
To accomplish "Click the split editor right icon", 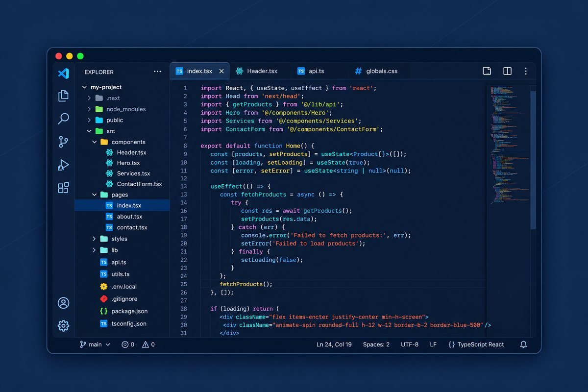I will point(507,71).
